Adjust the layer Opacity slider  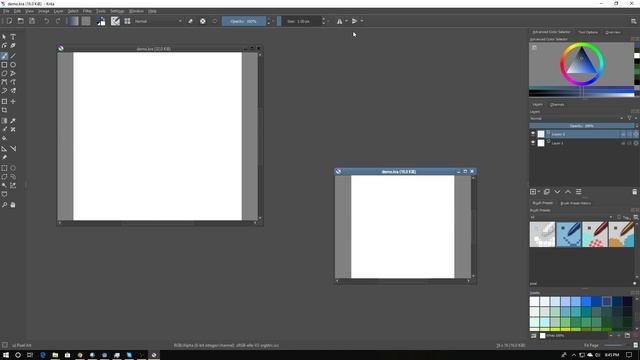tap(582, 126)
